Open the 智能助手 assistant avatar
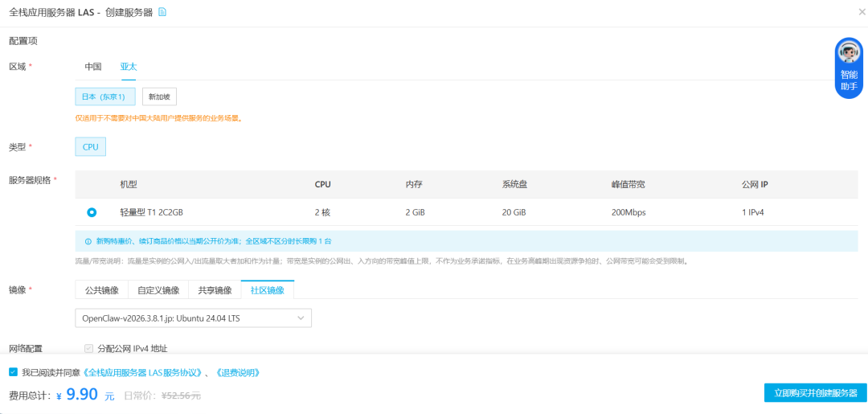Screen dimensions: 868x414 pos(849,53)
